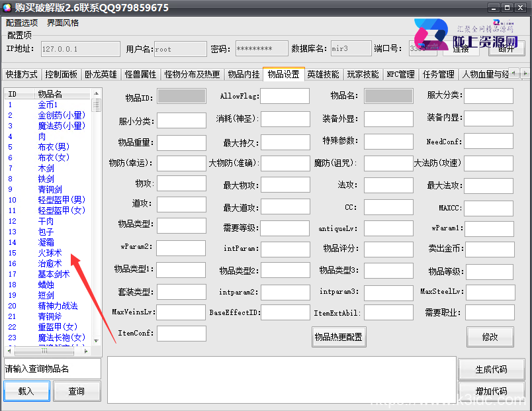The height and width of the screenshot is (411, 532).
Task: Click the 载入 button
Action: point(27,391)
